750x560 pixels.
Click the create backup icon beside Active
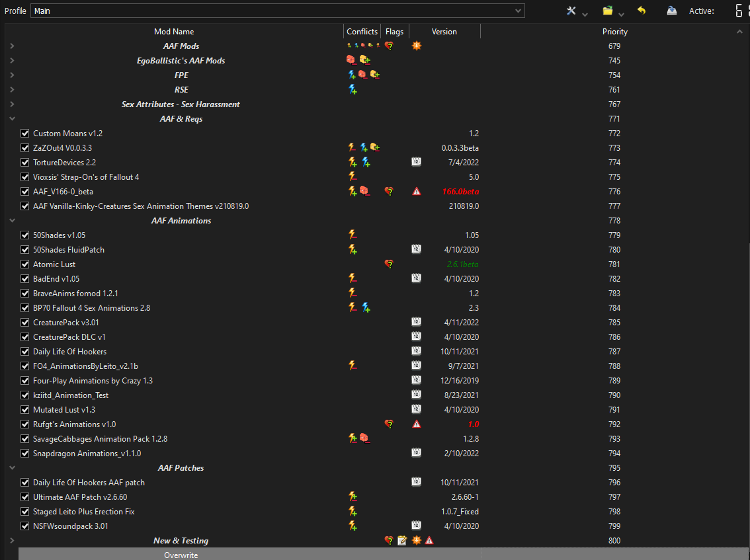coord(671,11)
